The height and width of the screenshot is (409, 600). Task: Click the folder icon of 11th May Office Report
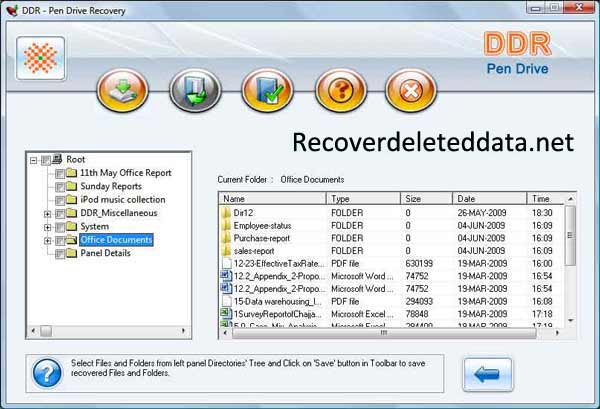click(72, 173)
